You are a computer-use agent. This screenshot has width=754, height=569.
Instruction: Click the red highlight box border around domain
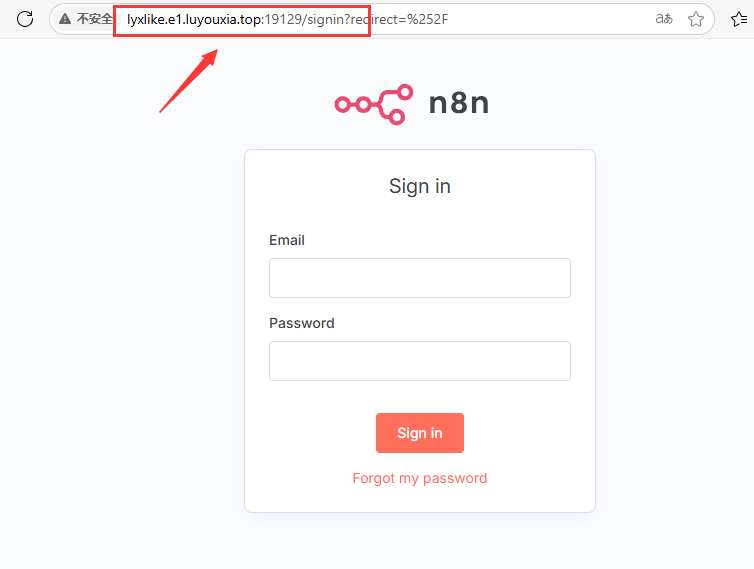coord(242,7)
